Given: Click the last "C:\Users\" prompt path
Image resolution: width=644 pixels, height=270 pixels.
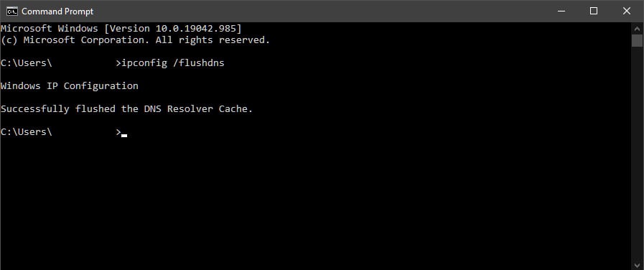Looking at the screenshot, I should [x=27, y=132].
